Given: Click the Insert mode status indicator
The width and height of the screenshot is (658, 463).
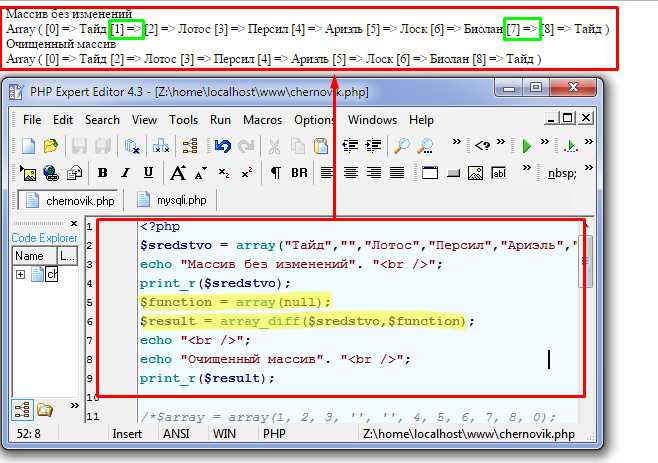Looking at the screenshot, I should (x=127, y=434).
